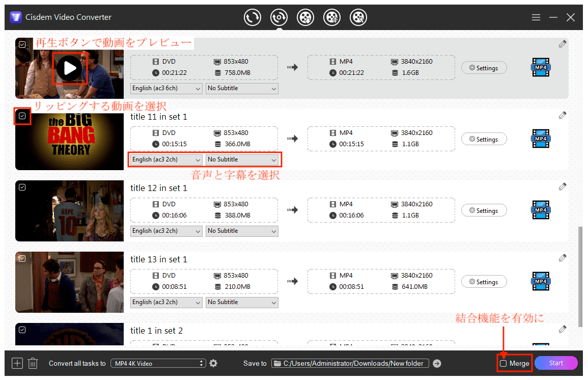Play preview of the first video thumbnail
Image resolution: width=588 pixels, height=380 pixels.
[x=69, y=68]
